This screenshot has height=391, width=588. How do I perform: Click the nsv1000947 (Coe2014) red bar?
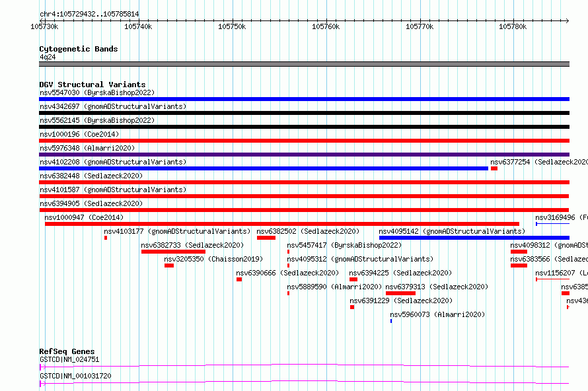coord(282,224)
